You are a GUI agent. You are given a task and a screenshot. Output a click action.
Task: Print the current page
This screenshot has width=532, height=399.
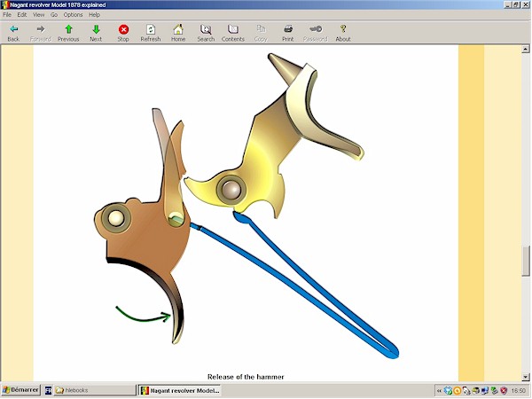point(288,29)
